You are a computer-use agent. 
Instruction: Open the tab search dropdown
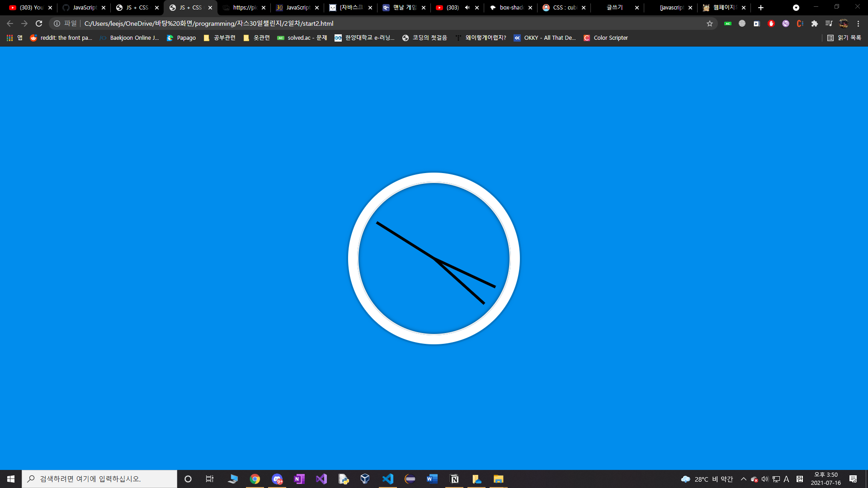(x=796, y=8)
